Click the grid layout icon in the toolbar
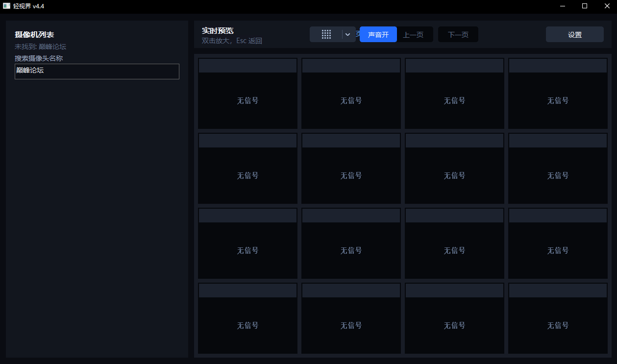617x364 pixels. (x=326, y=34)
